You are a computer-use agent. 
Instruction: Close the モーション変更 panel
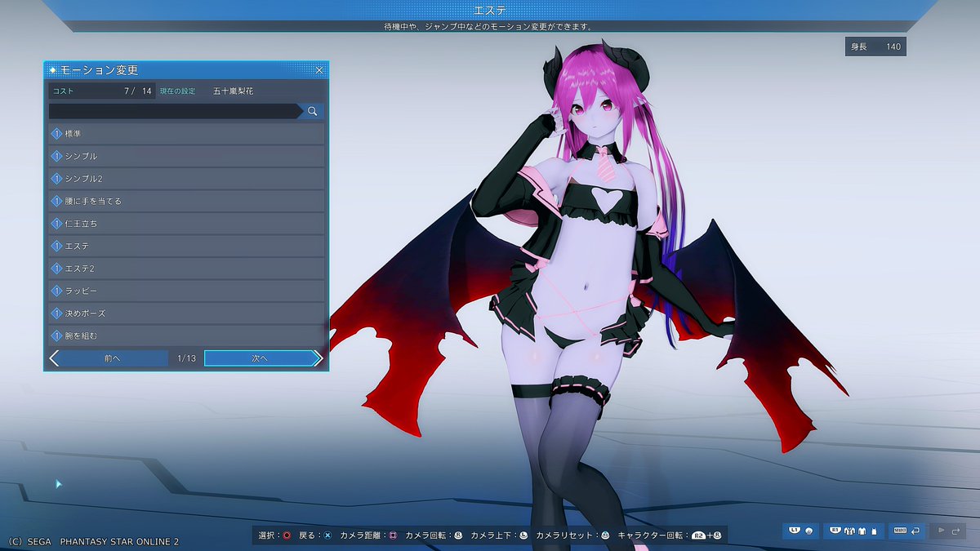click(x=319, y=70)
